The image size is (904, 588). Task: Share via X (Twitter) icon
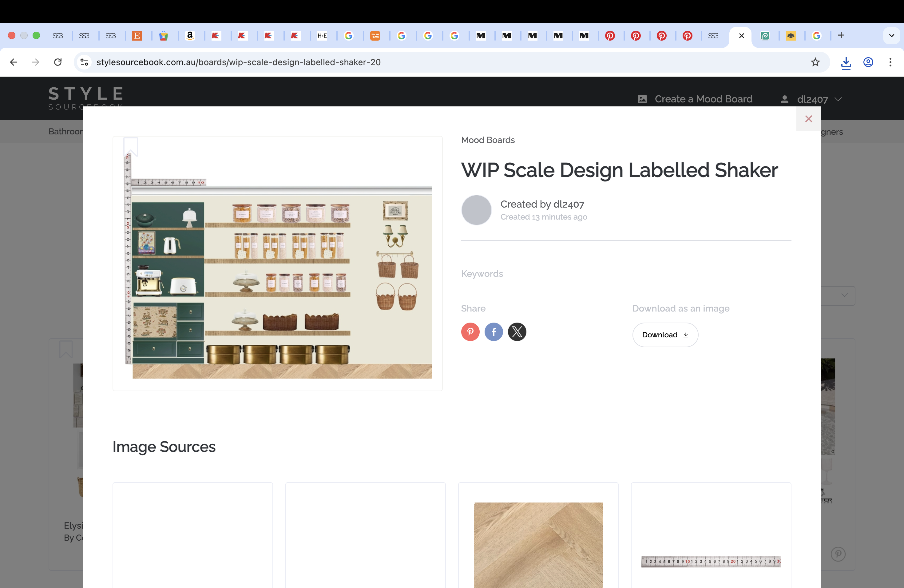coord(517,332)
